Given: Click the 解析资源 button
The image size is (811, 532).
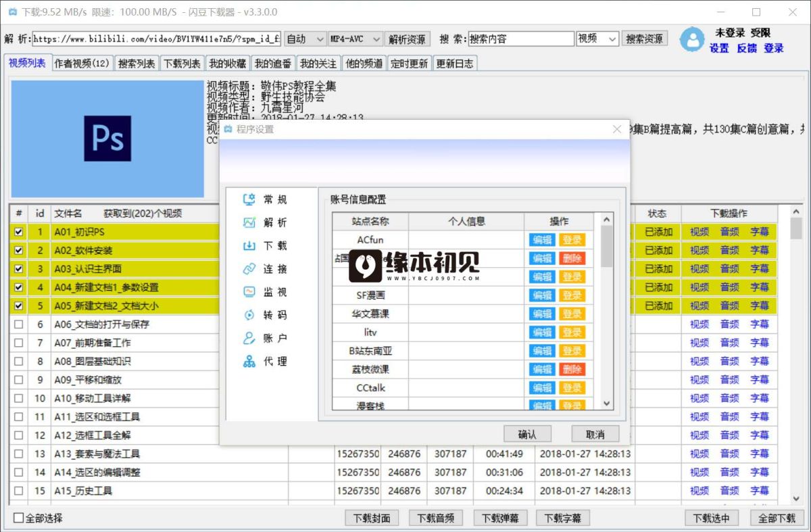Looking at the screenshot, I should 408,39.
